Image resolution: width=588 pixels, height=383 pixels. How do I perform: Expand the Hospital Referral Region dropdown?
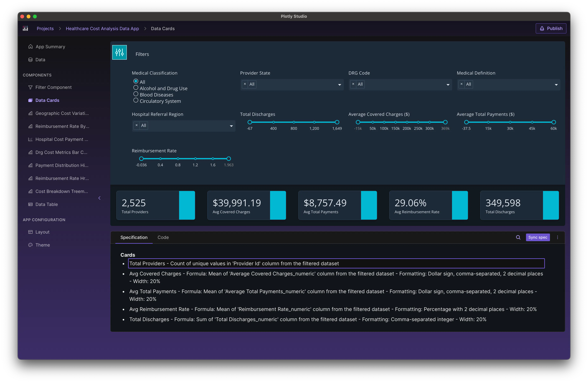coord(231,126)
